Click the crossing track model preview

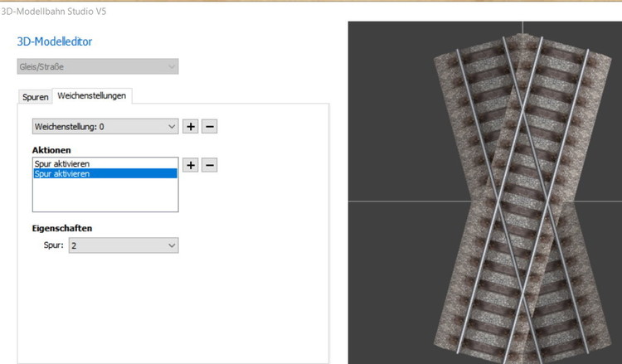(522, 198)
